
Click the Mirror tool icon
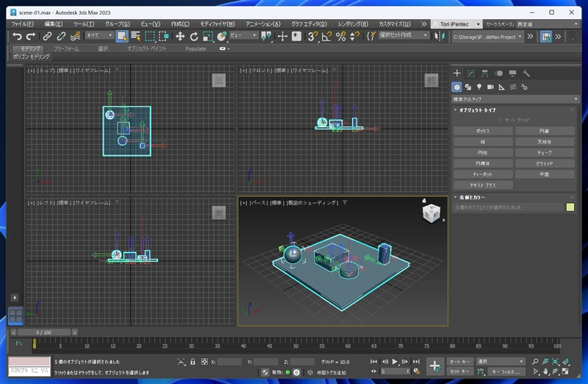pyautogui.click(x=440, y=36)
